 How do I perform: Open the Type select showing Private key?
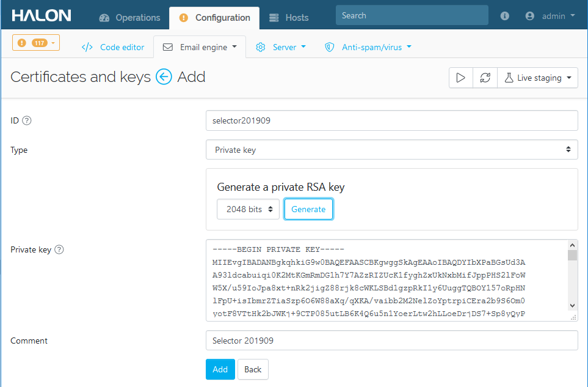[391, 150]
